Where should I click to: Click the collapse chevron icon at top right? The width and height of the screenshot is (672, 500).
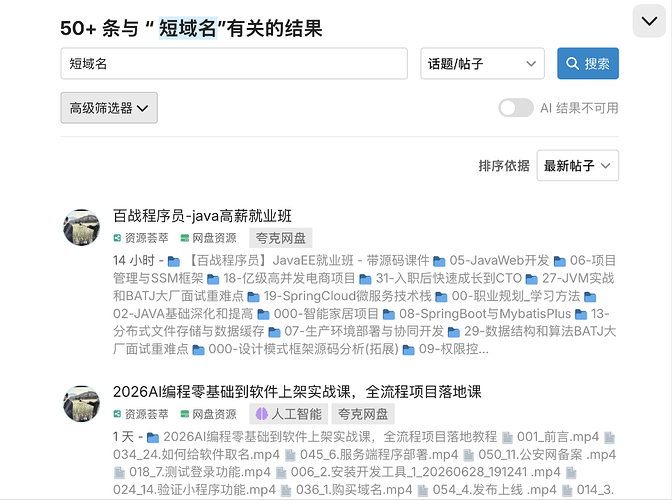(649, 21)
